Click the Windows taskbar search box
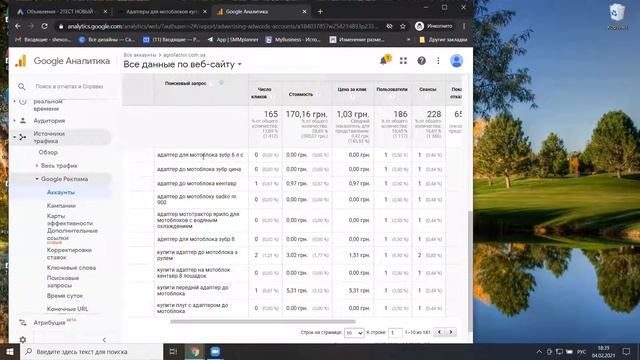 pos(91,351)
